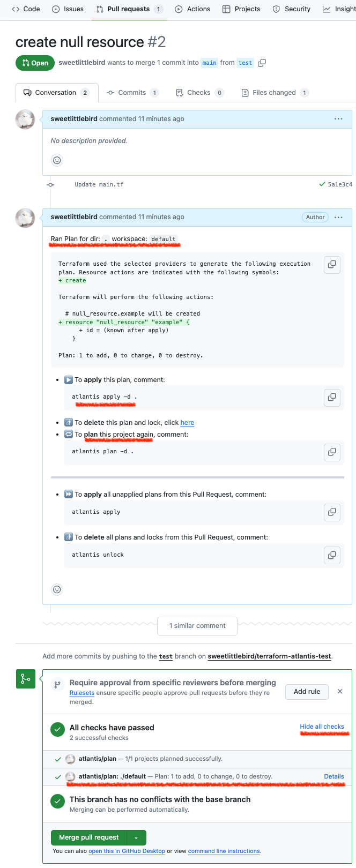Copy the test branch name icon
The width and height of the screenshot is (356, 868).
(x=262, y=63)
